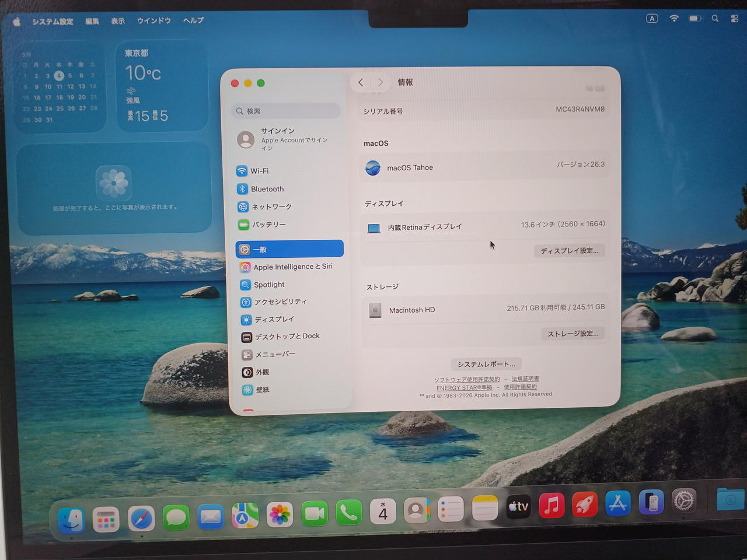Go back with the left chevron
747x560 pixels.
[361, 82]
